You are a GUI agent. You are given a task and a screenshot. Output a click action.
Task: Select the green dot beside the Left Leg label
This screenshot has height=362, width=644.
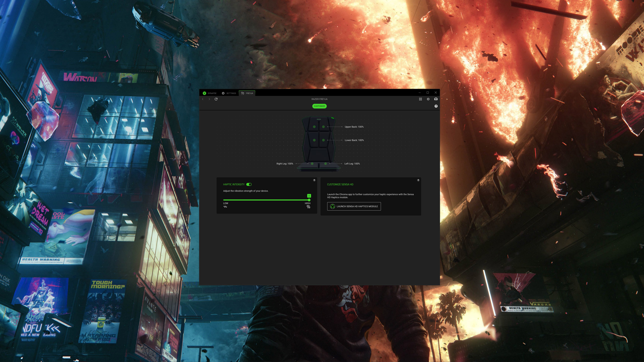[x=326, y=164]
